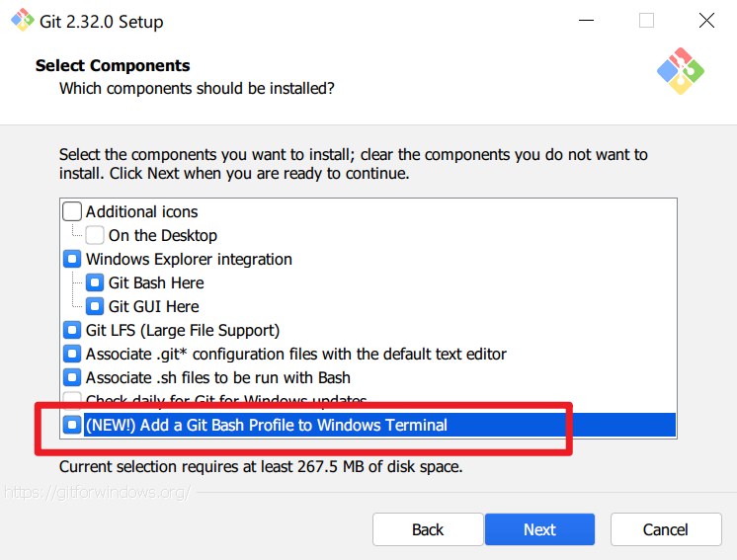Cancel the Git setup

(665, 529)
